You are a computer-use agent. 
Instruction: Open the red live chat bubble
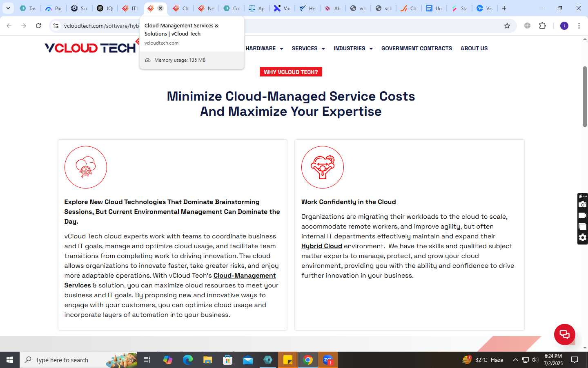(x=564, y=334)
